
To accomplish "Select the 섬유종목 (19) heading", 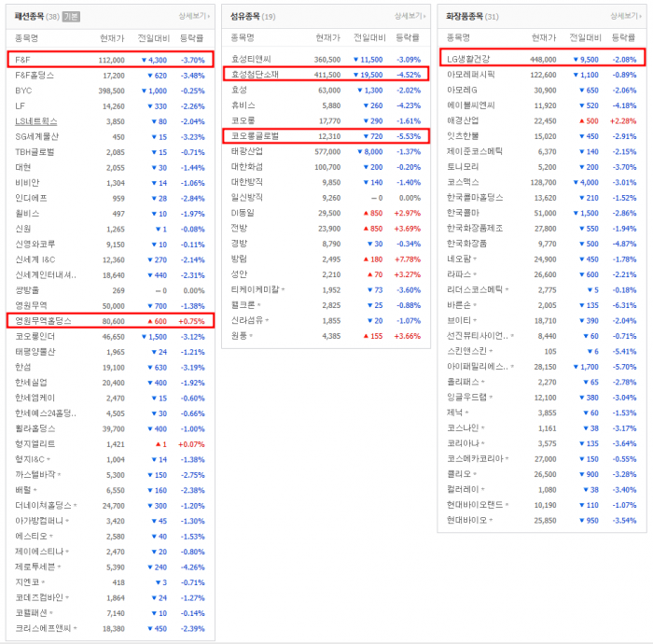I will pos(253,17).
